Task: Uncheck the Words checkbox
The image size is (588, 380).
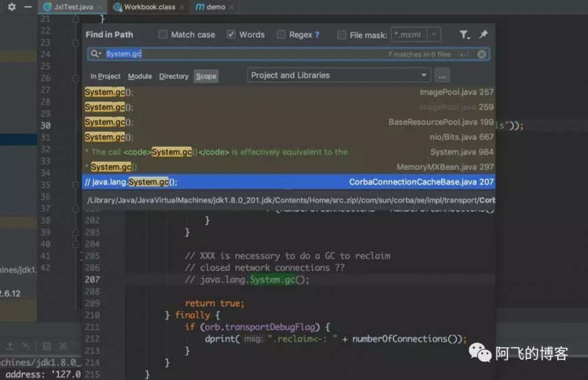Action: (231, 35)
